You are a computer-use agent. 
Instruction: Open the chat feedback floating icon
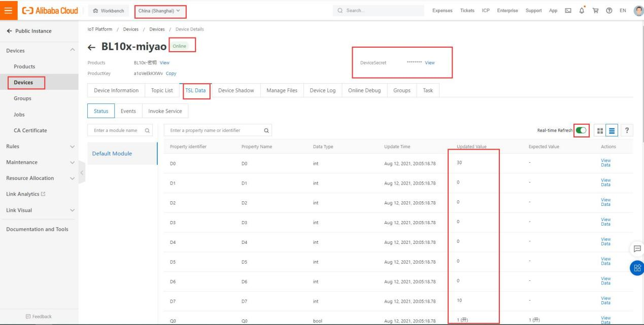click(x=636, y=248)
